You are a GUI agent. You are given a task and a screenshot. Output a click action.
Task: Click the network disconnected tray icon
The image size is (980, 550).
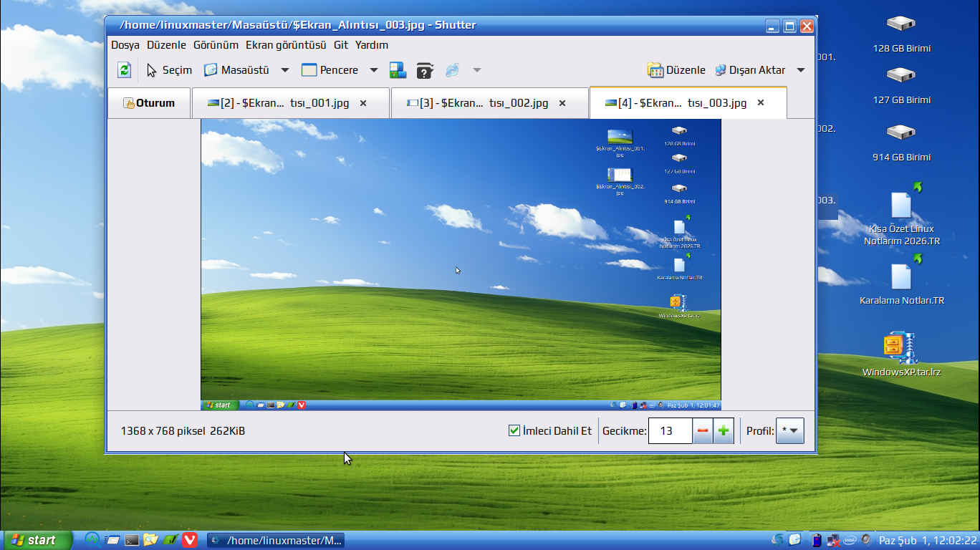point(833,540)
